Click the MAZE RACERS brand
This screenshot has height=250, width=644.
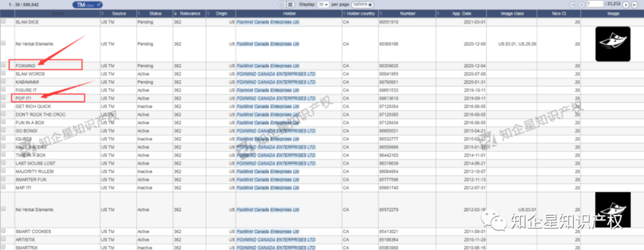(x=31, y=147)
